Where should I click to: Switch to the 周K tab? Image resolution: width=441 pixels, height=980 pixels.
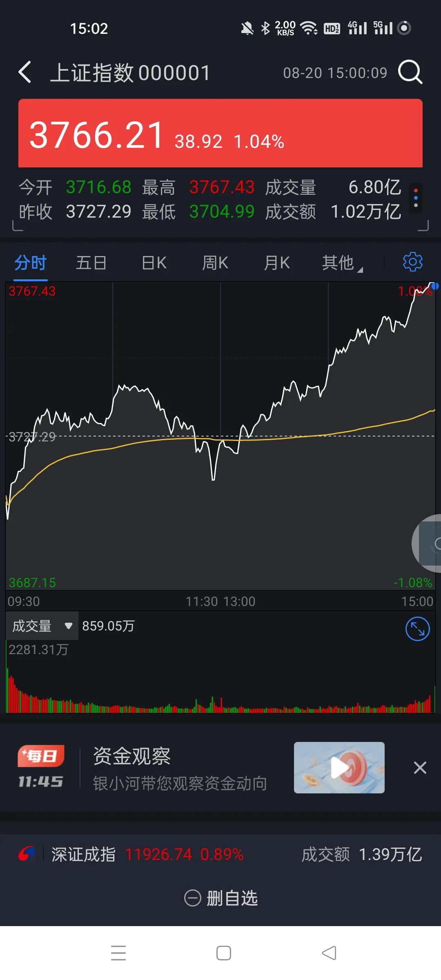click(215, 263)
